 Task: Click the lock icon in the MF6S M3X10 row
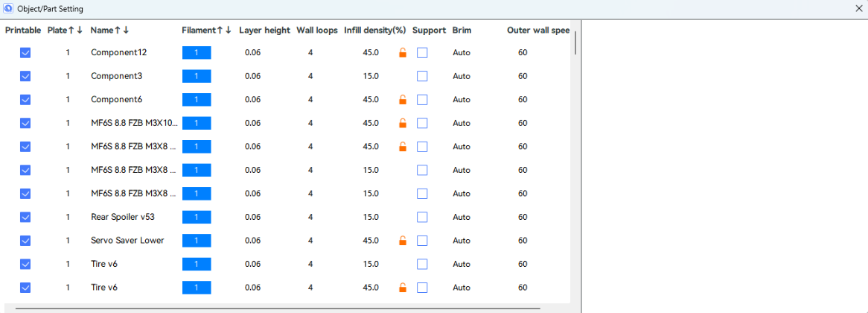point(403,124)
